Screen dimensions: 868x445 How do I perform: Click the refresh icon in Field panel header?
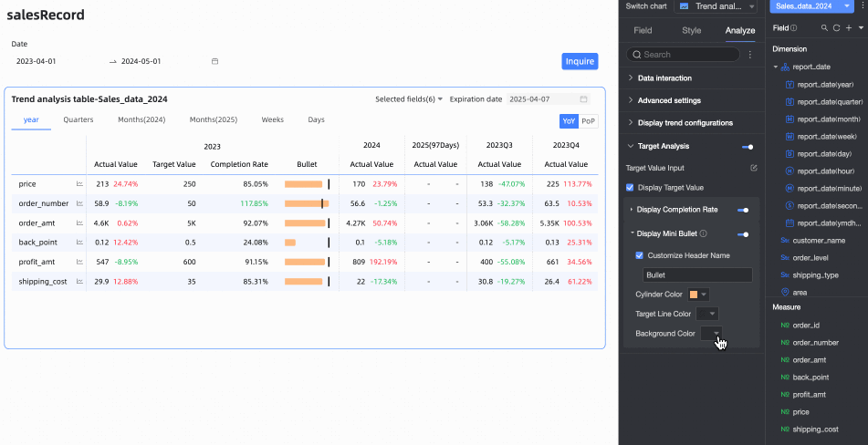tap(836, 28)
